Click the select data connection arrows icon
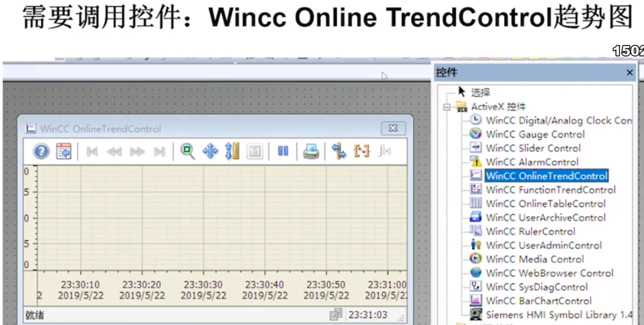The height and width of the screenshot is (325, 644). click(339, 151)
